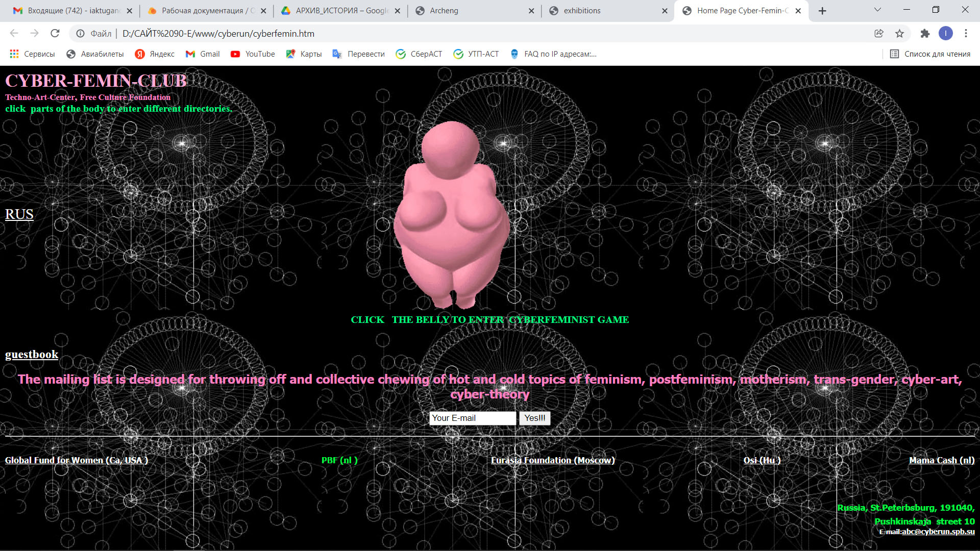Image resolution: width=980 pixels, height=551 pixels.
Task: Open Список для чтения reading list
Action: pyautogui.click(x=930, y=54)
